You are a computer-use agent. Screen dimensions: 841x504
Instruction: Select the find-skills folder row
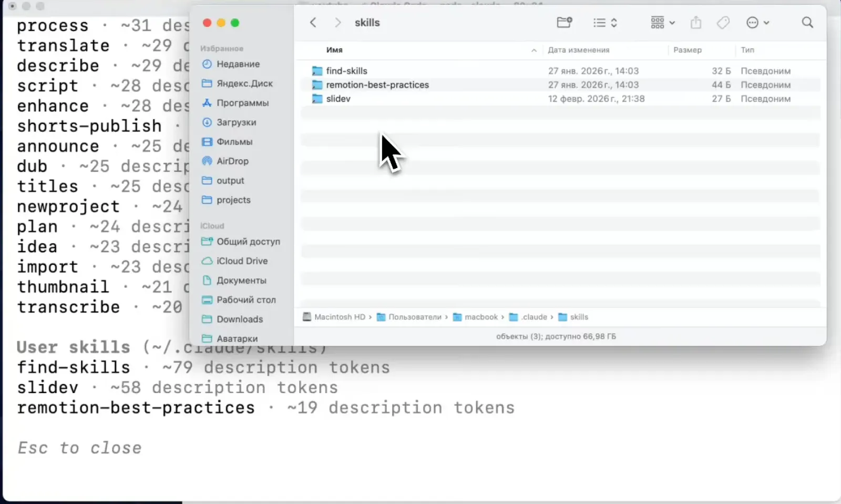coord(560,71)
